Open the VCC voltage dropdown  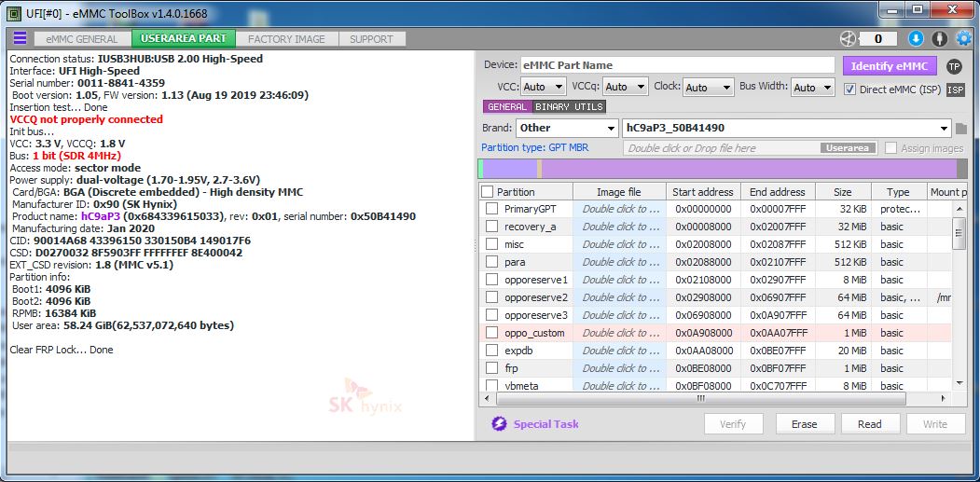tap(543, 87)
